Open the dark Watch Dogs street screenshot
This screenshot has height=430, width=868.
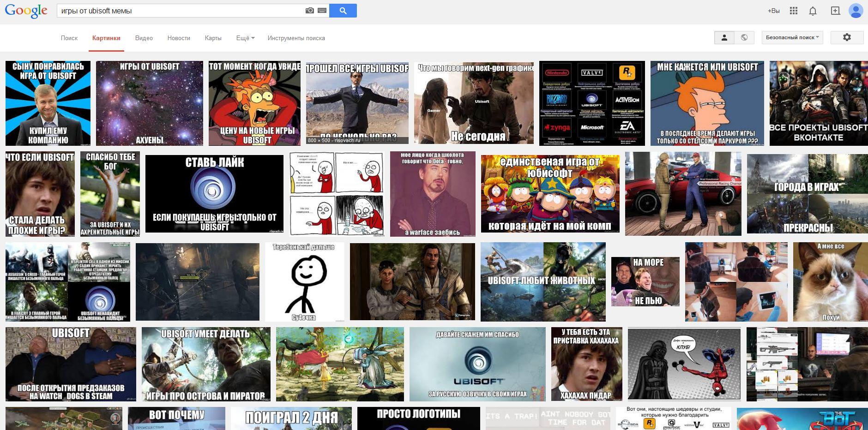point(198,282)
